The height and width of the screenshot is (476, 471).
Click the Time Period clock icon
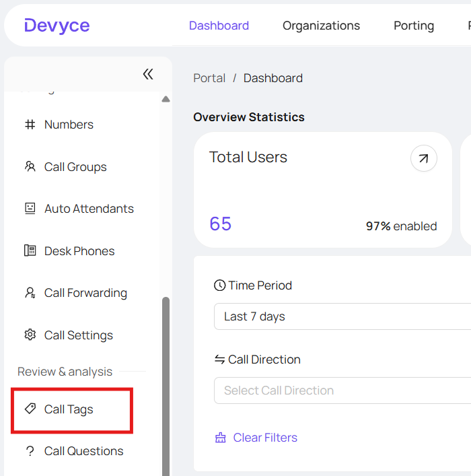pyautogui.click(x=220, y=285)
